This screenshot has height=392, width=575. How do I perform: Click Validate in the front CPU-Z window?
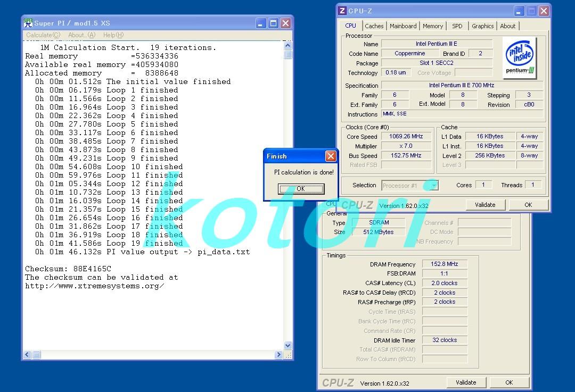(x=485, y=205)
